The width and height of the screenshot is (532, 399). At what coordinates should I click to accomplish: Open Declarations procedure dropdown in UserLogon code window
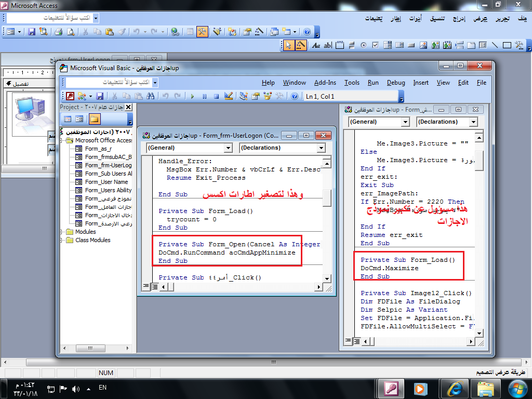point(321,148)
